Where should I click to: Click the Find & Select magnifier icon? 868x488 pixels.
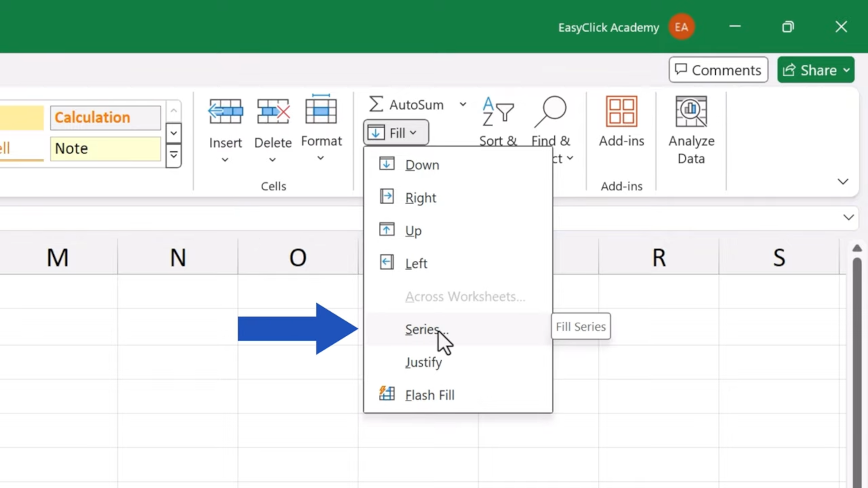(550, 112)
